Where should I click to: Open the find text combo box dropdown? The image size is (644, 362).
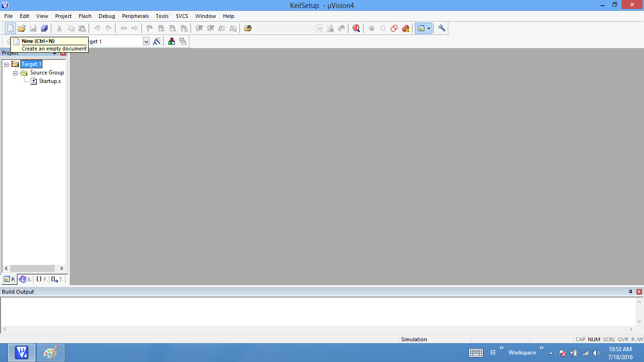tap(320, 28)
